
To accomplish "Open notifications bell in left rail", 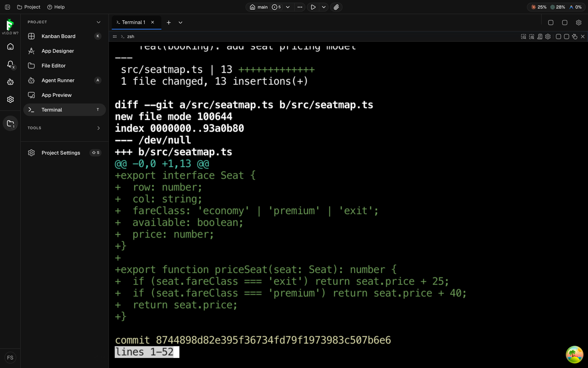I will pyautogui.click(x=10, y=64).
